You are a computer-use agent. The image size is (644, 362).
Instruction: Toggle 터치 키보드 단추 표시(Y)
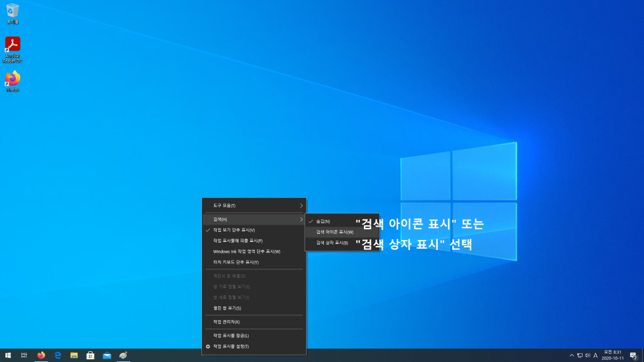(254, 262)
